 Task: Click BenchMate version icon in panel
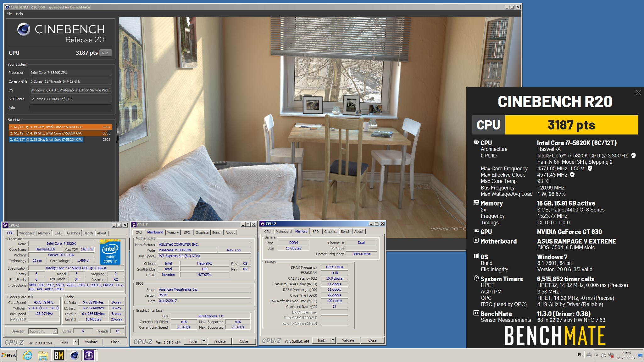[476, 313]
